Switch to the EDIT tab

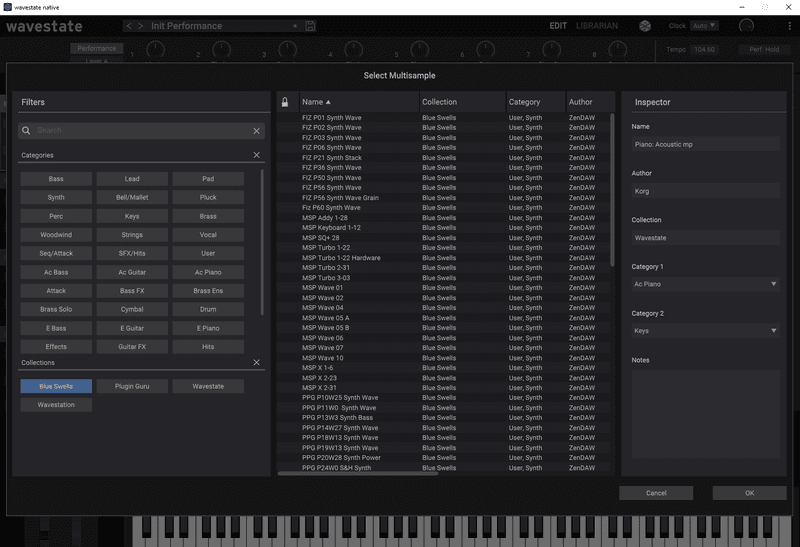tap(558, 26)
